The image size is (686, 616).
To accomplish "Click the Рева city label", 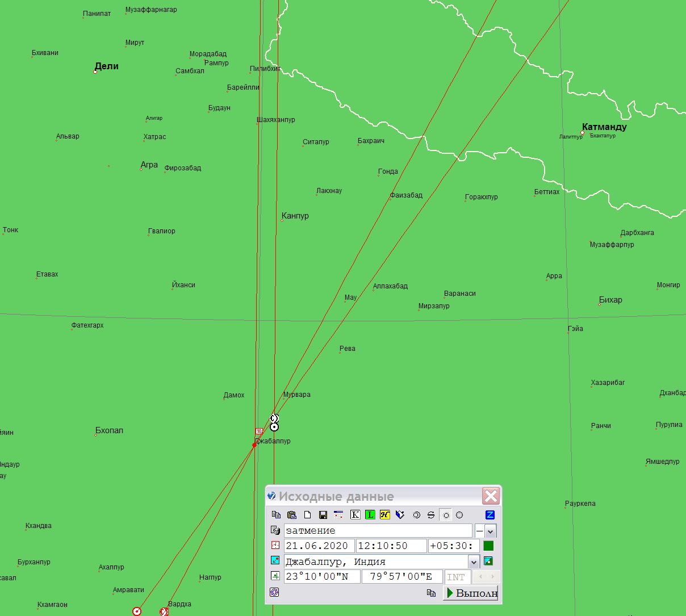I will pos(348,349).
